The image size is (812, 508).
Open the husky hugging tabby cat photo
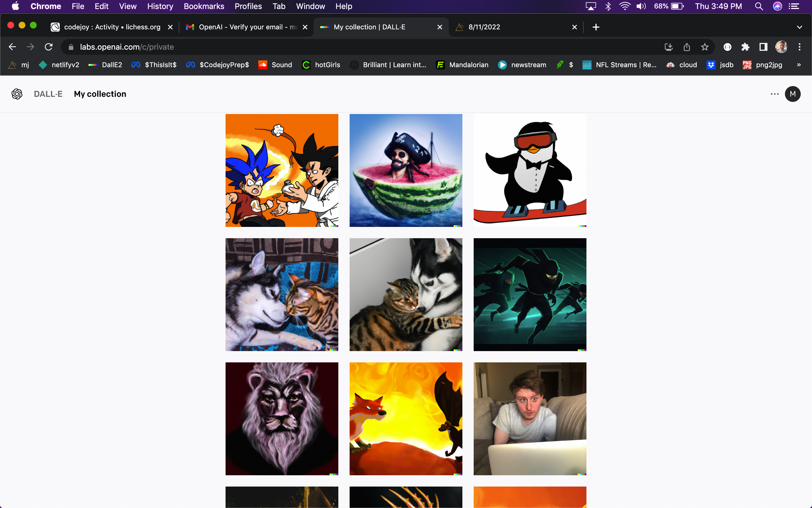click(x=406, y=295)
